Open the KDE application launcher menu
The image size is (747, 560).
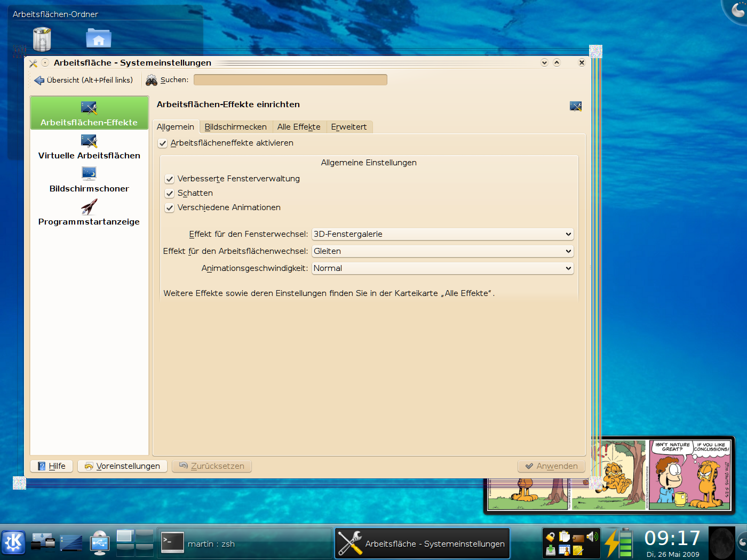(x=13, y=543)
